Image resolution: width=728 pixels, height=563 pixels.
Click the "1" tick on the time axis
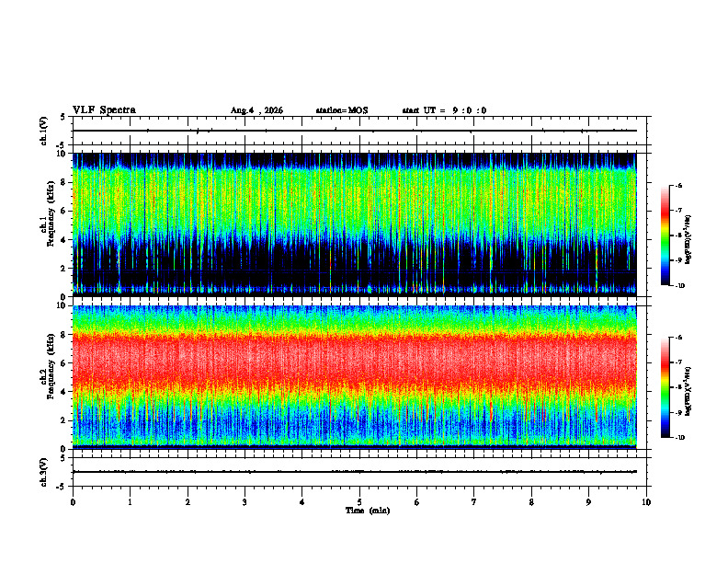coord(130,502)
